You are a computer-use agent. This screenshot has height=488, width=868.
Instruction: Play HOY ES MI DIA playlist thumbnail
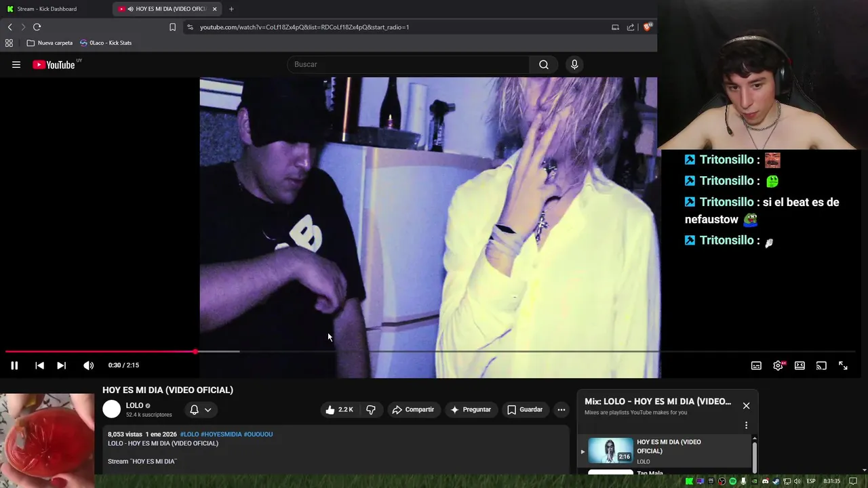[x=610, y=450]
